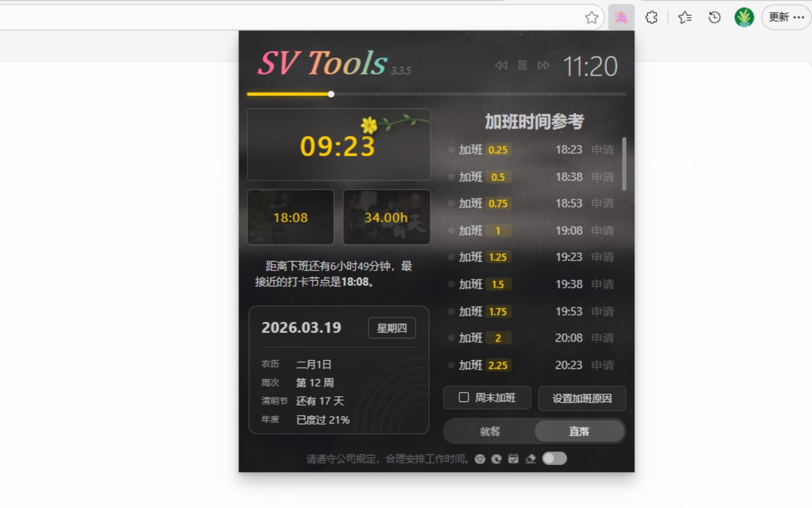The image size is (812, 508).
Task: Click the Edge icon in footer
Action: tap(497, 459)
